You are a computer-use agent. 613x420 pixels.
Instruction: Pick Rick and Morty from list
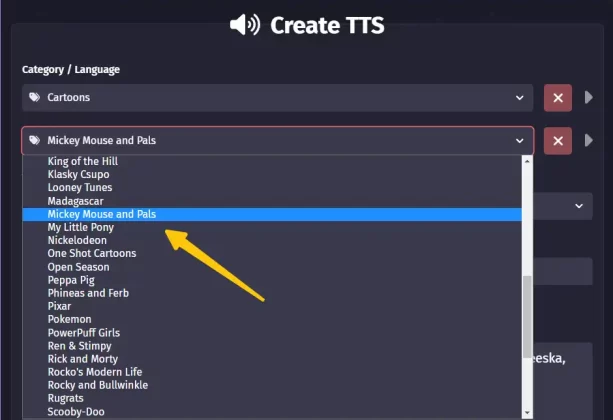point(272,359)
